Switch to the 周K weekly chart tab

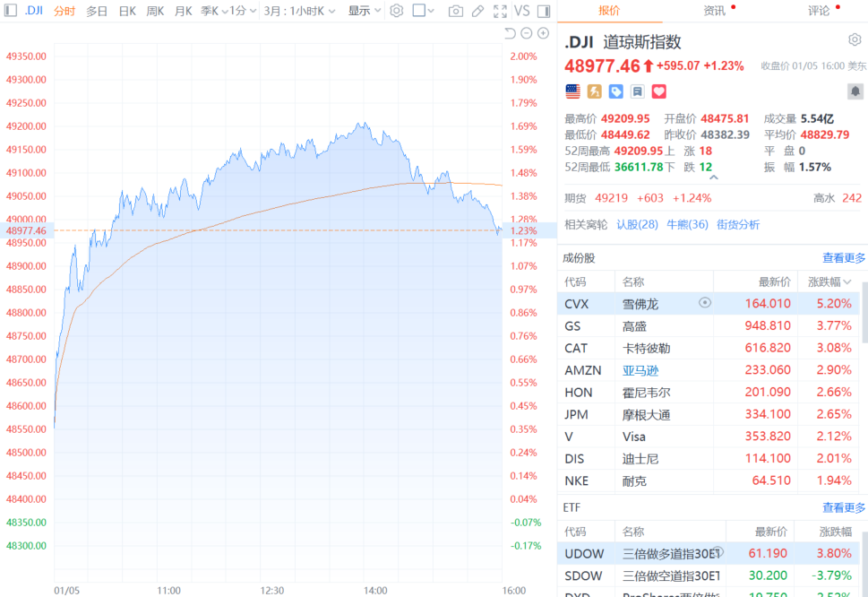[155, 11]
